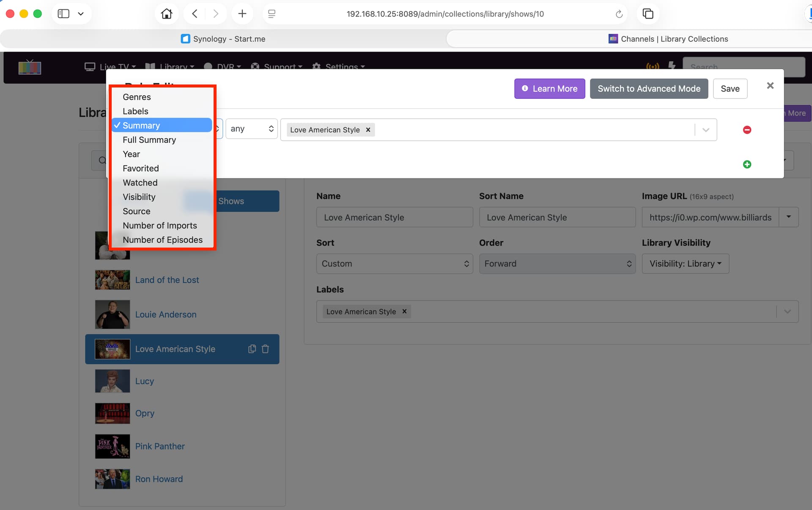Select Full Summary from the dropdown list
The height and width of the screenshot is (510, 812).
click(x=149, y=140)
